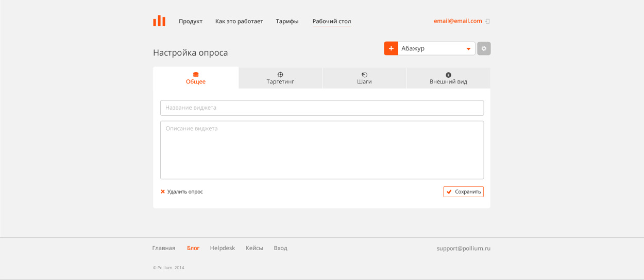Open Как это работает page
Image resolution: width=644 pixels, height=280 pixels.
pyautogui.click(x=239, y=21)
